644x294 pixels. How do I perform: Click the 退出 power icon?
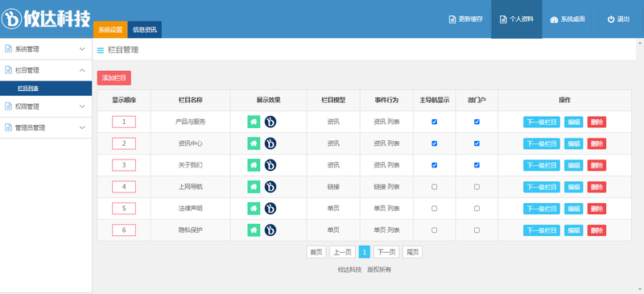611,19
